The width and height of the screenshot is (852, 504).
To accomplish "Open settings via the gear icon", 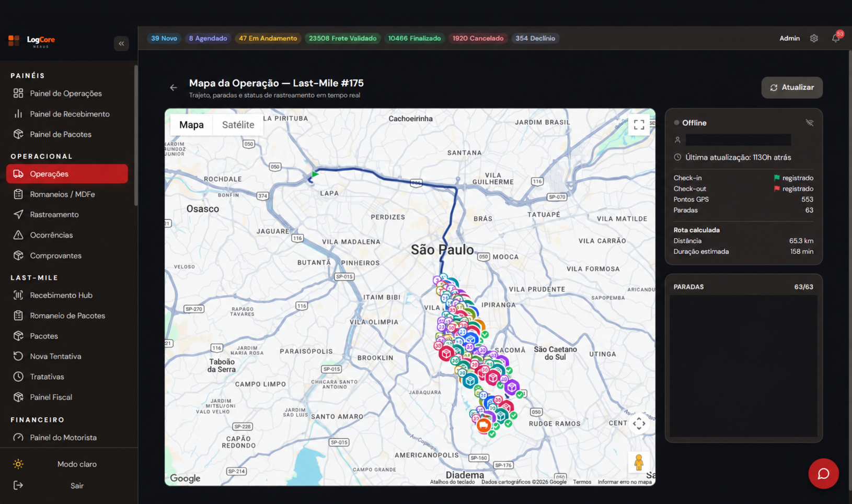I will 814,38.
